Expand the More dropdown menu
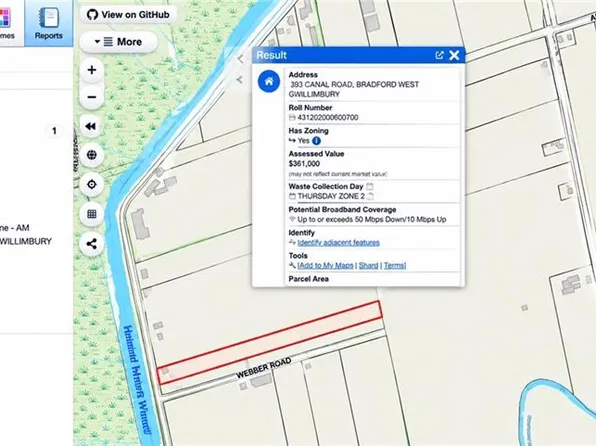Image resolution: width=596 pixels, height=446 pixels. pyautogui.click(x=118, y=42)
